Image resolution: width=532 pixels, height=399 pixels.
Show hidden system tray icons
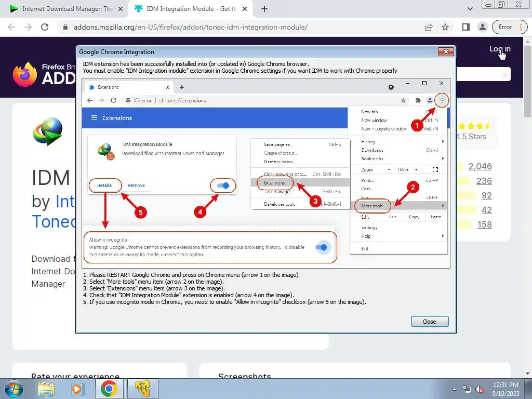click(454, 389)
